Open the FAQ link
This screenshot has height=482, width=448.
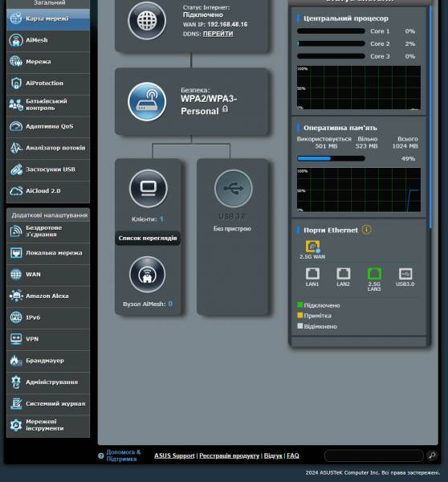293,455
